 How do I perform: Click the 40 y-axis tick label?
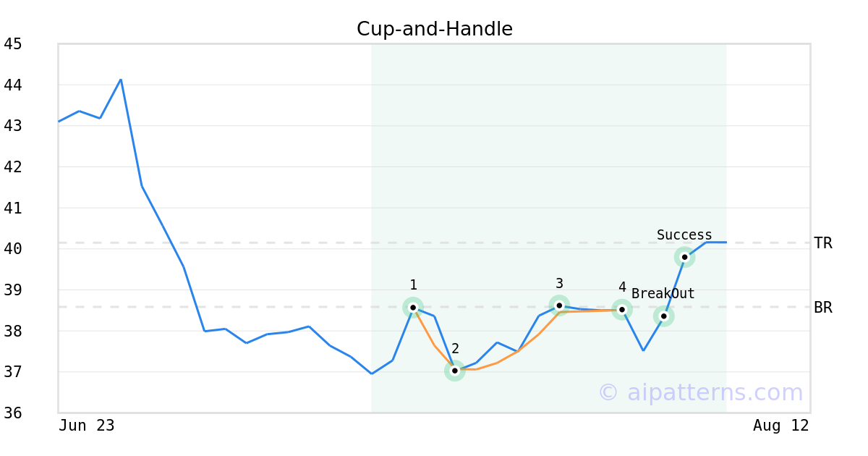[13, 249]
